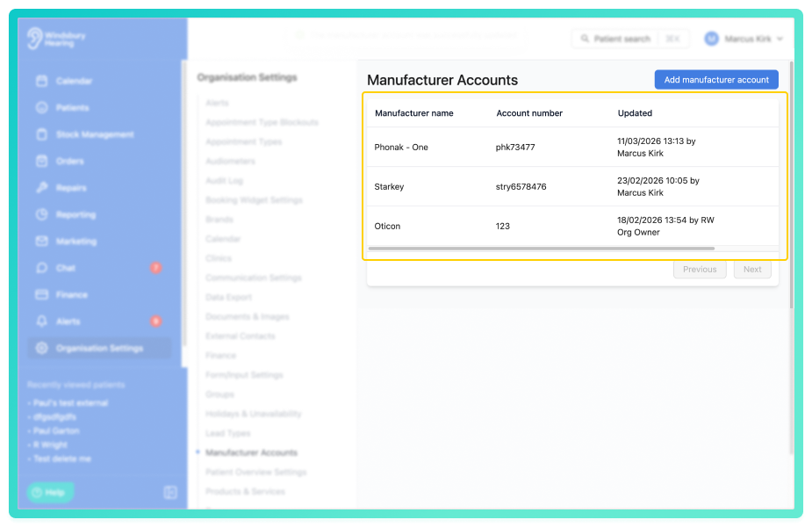The width and height of the screenshot is (812, 527).
Task: Click the Help button
Action: [x=50, y=492]
